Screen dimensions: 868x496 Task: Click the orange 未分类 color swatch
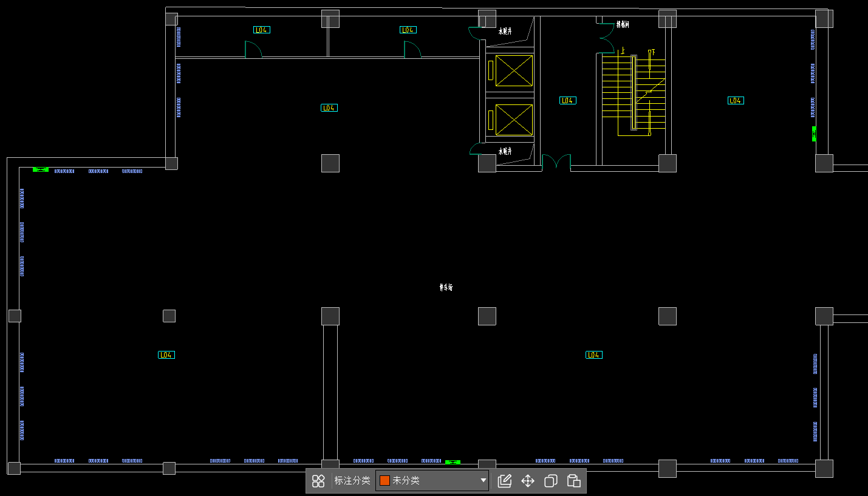click(x=384, y=480)
